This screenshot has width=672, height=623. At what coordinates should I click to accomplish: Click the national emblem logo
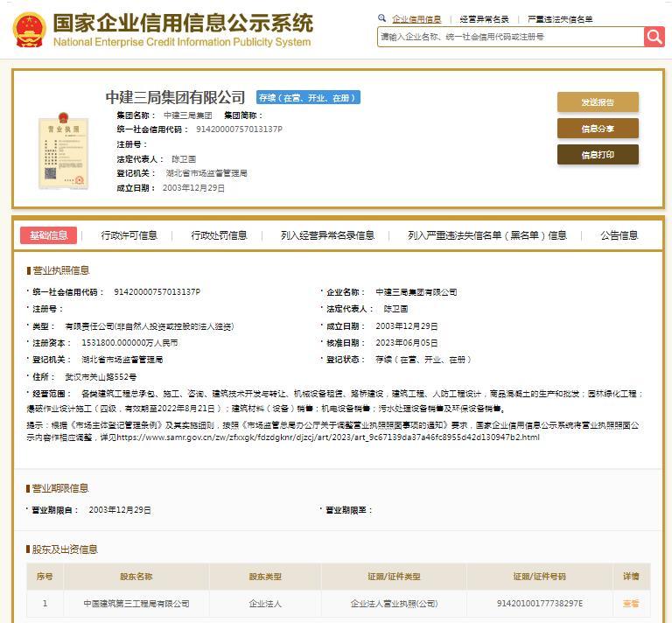point(29,30)
